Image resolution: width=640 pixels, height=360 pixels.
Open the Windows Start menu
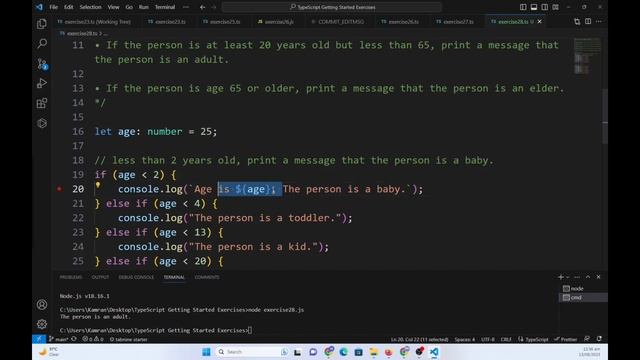(x=206, y=352)
